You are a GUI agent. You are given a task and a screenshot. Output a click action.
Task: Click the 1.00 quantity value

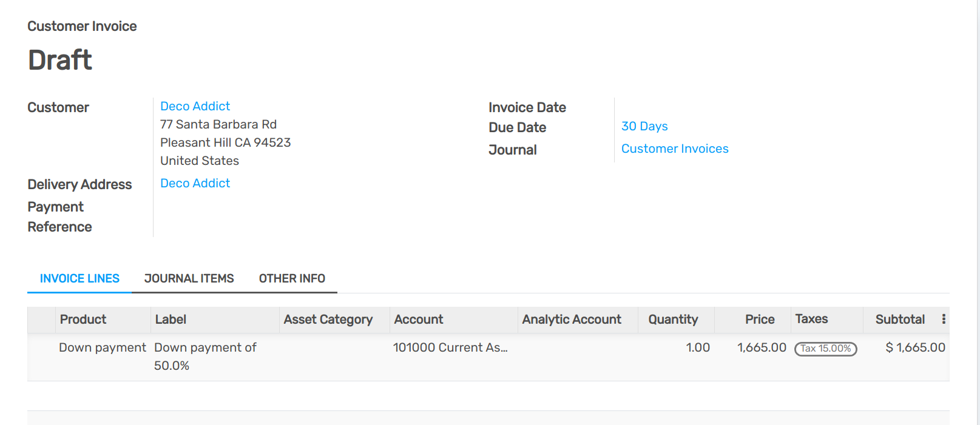[698, 347]
